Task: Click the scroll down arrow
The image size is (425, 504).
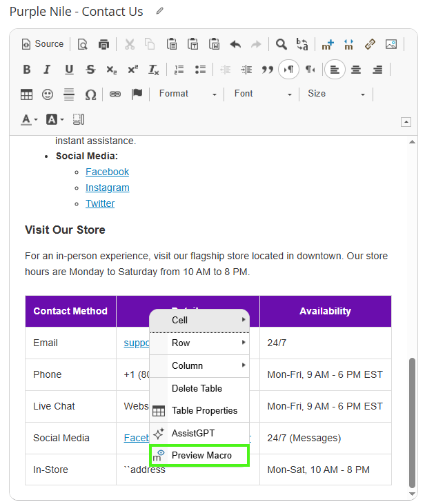Action: pyautogui.click(x=412, y=494)
